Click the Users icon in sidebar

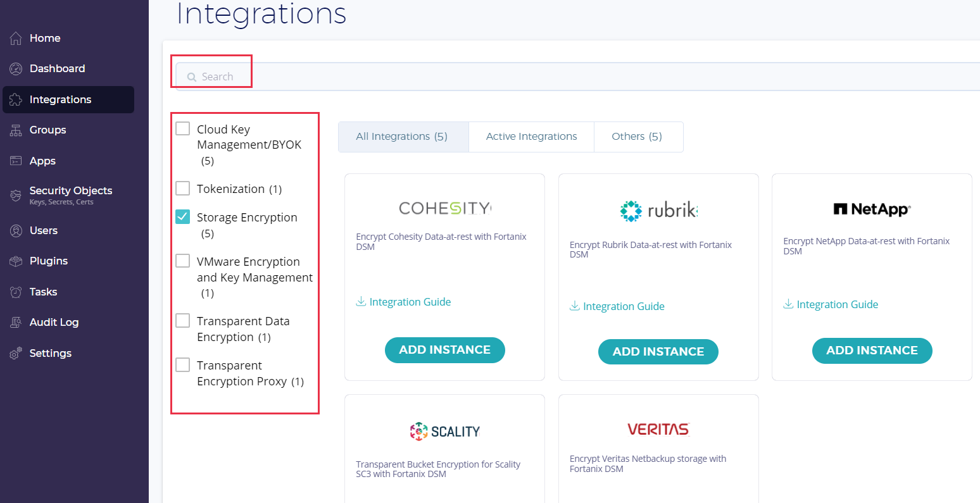pyautogui.click(x=16, y=231)
